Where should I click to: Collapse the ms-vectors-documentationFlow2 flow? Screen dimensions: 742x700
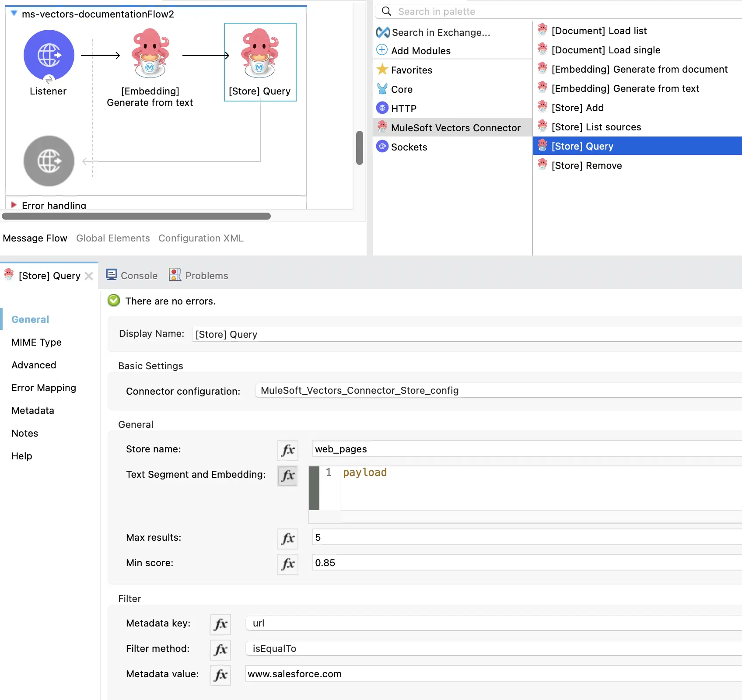pyautogui.click(x=14, y=14)
